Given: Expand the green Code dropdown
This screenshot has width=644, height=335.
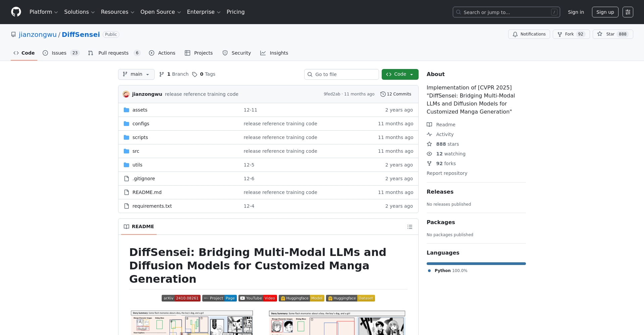Looking at the screenshot, I should tap(400, 74).
